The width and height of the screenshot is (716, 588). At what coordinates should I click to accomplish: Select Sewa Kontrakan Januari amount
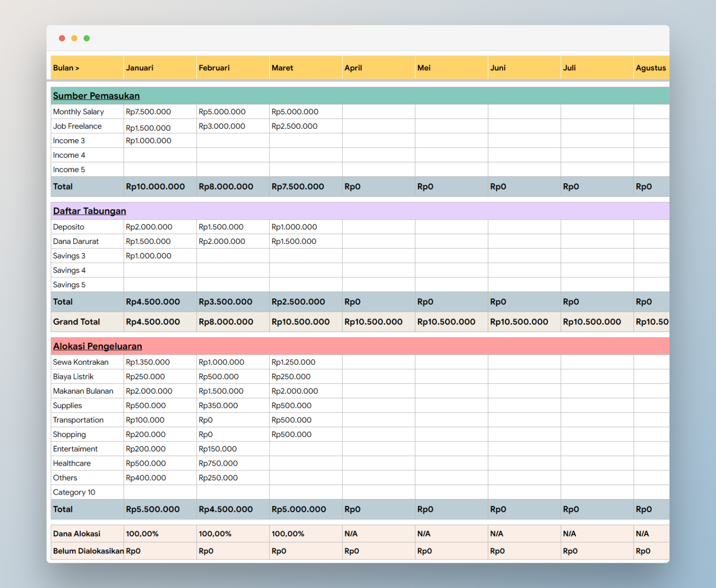click(x=148, y=362)
